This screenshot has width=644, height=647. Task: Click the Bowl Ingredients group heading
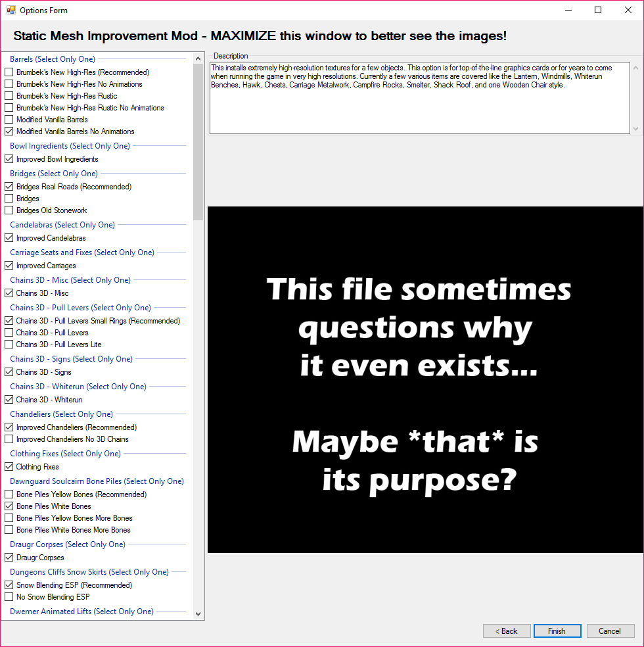(70, 146)
